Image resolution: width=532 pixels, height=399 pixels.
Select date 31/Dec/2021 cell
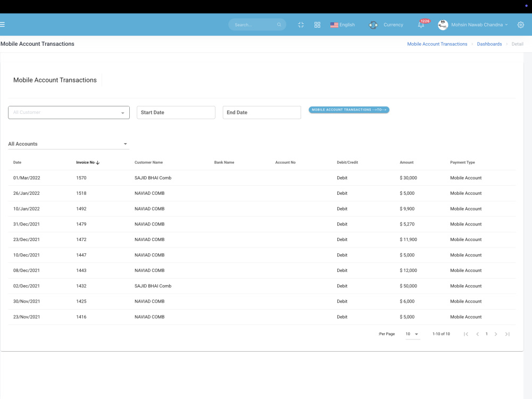pos(27,225)
